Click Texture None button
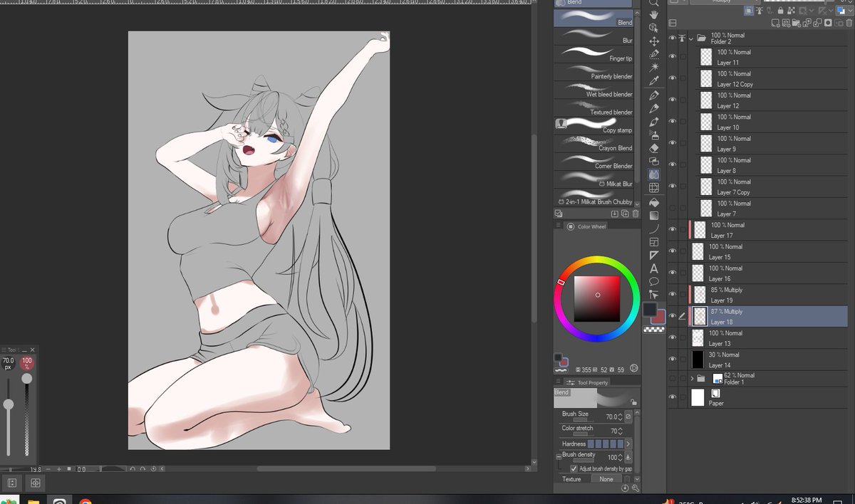 (x=606, y=479)
